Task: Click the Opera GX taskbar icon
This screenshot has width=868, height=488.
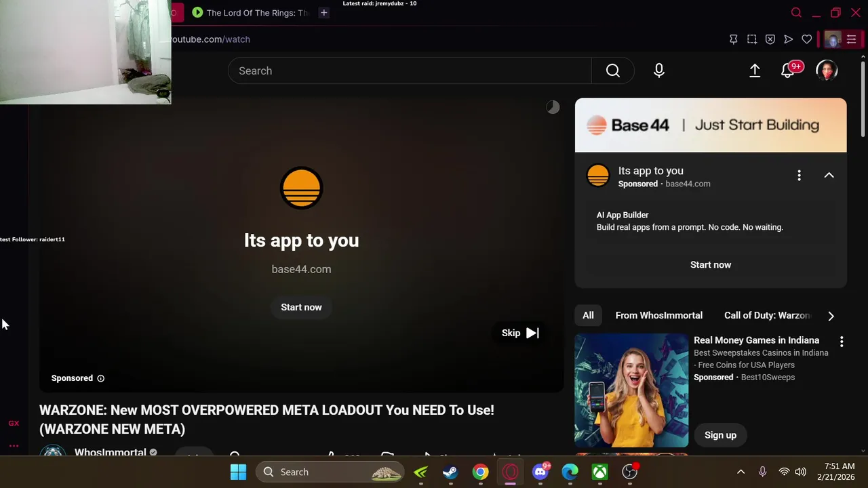Action: coord(511,472)
